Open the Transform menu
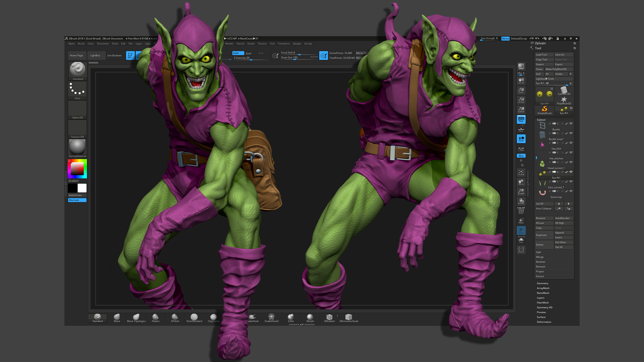This screenshot has width=644, height=362. (284, 44)
